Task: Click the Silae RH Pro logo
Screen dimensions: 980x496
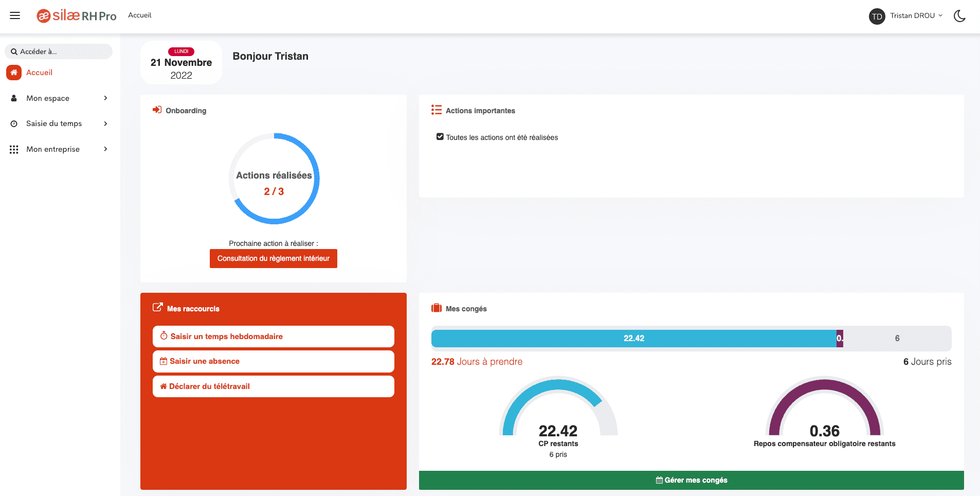Action: pyautogui.click(x=76, y=15)
